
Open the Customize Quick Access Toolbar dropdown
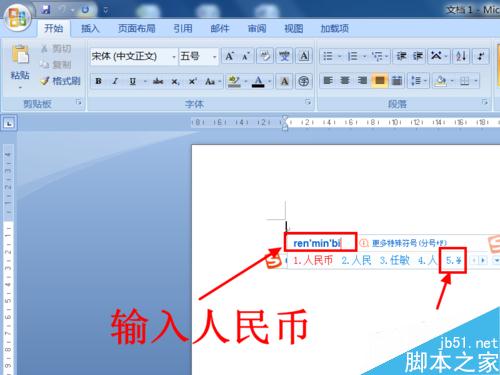tap(106, 11)
